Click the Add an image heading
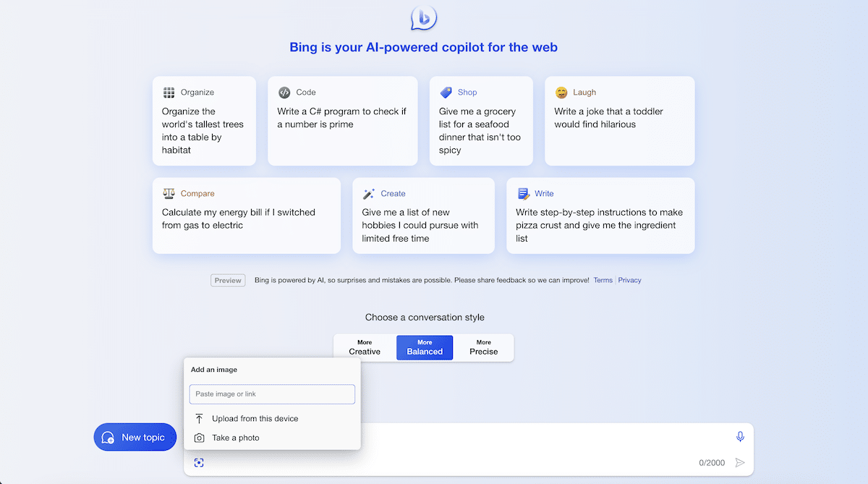The height and width of the screenshot is (484, 868). pos(214,370)
